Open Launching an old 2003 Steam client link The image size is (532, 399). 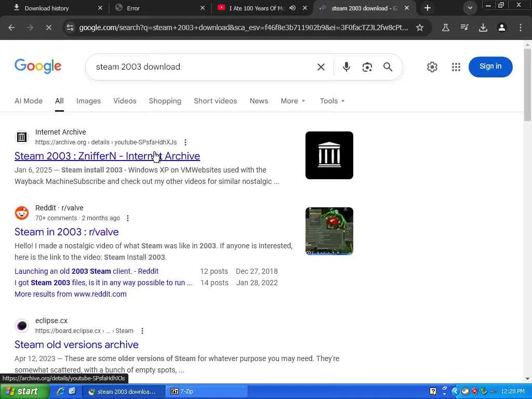(x=87, y=271)
